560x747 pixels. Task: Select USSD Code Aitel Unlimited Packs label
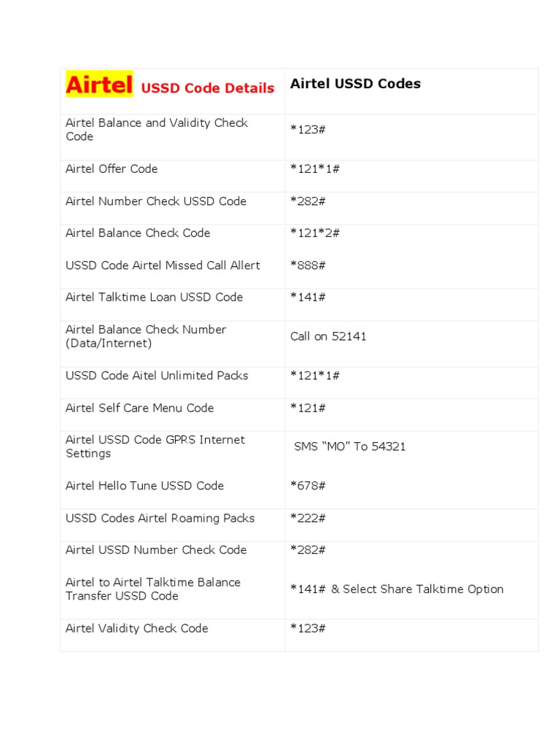point(157,376)
